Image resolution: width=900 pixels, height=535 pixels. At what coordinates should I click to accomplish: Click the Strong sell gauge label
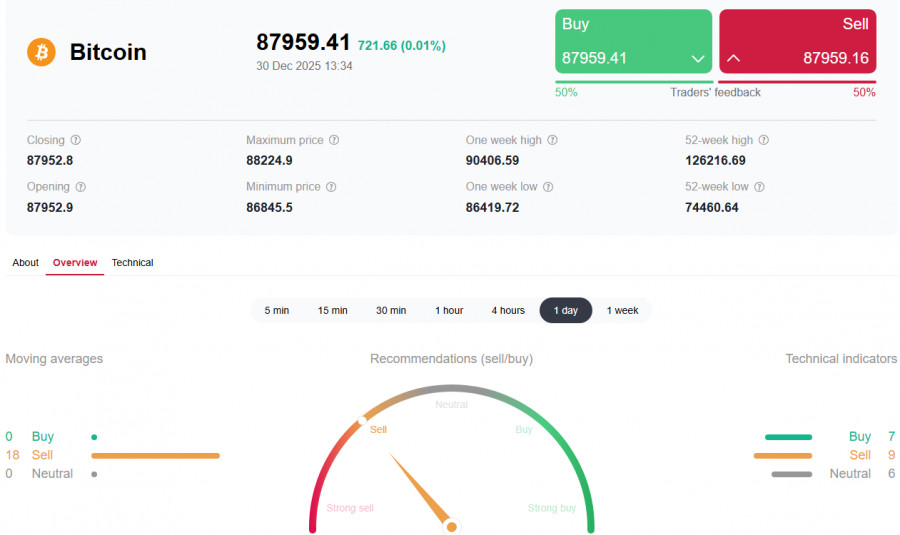350,508
